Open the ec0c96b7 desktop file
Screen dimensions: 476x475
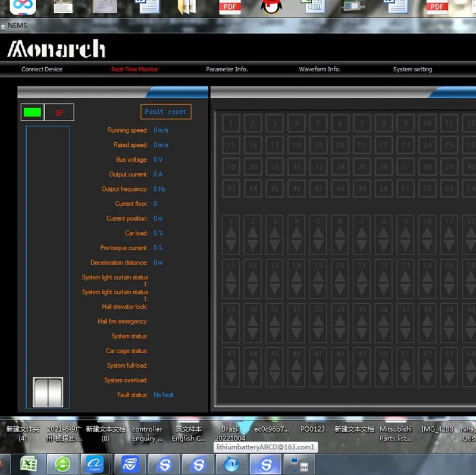click(x=271, y=429)
